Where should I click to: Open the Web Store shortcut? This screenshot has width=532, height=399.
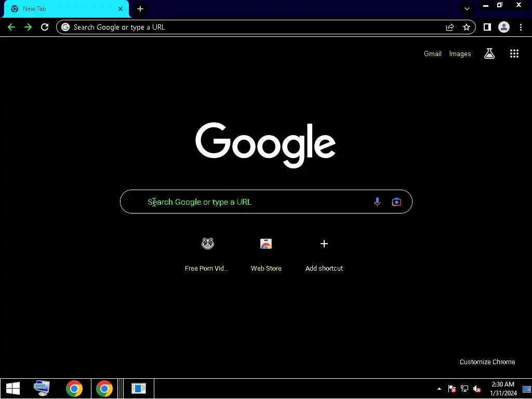click(x=266, y=254)
